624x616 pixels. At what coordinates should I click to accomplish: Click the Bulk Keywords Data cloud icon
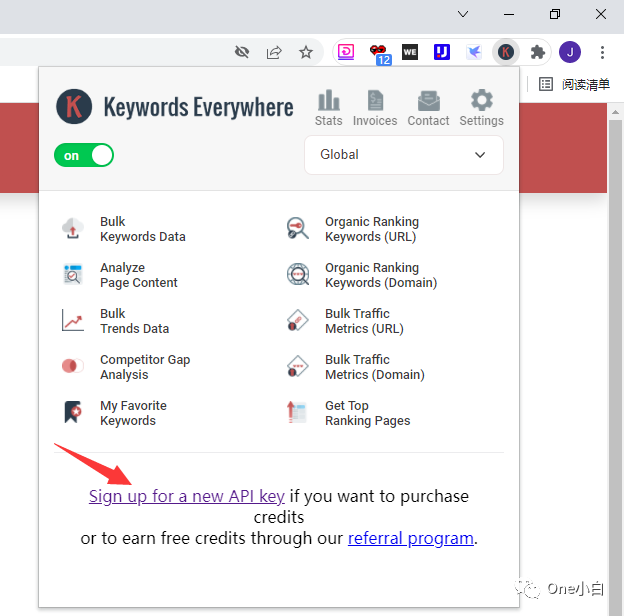[x=73, y=228]
